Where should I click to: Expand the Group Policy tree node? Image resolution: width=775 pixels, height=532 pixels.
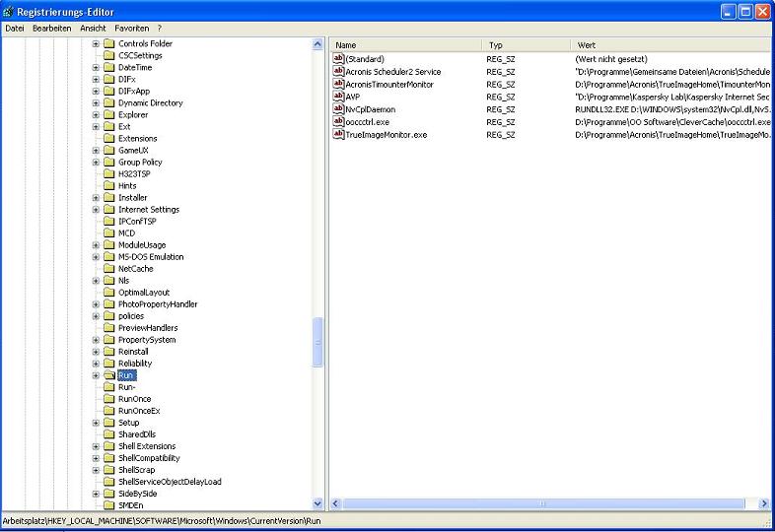point(96,163)
